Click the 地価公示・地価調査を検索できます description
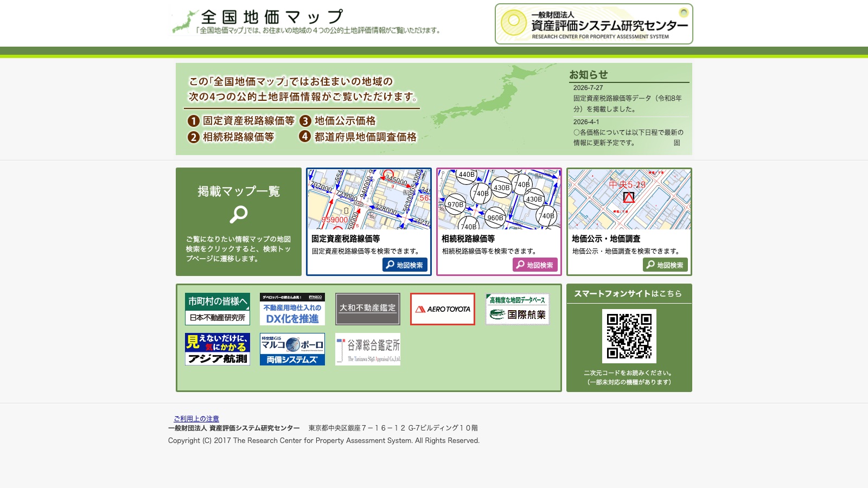Viewport: 868px width, 488px height. tap(626, 251)
